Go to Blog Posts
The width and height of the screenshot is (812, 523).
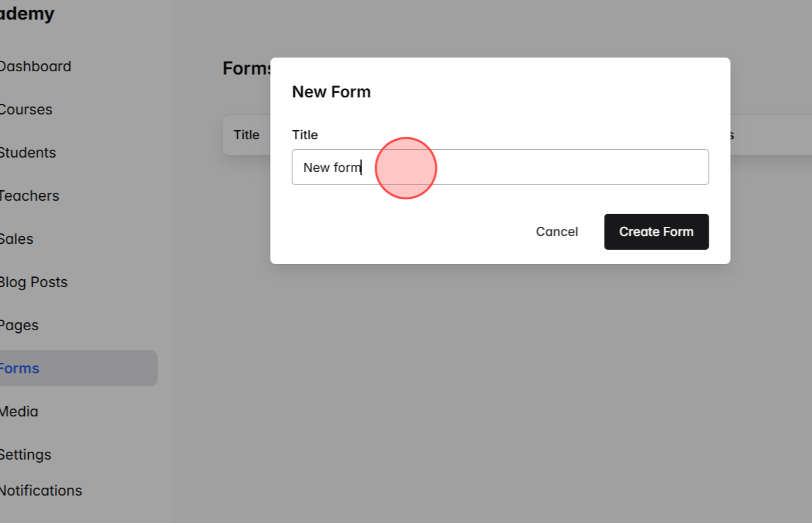(x=33, y=282)
